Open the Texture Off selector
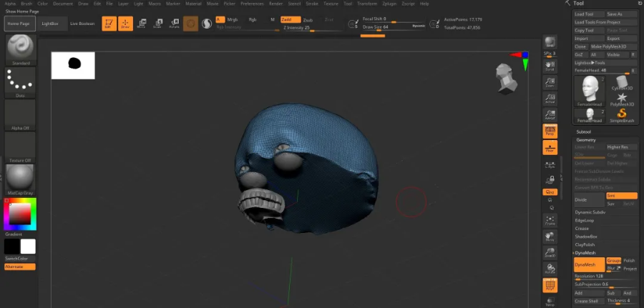Viewport: 644px width, 308px height. coord(21,147)
